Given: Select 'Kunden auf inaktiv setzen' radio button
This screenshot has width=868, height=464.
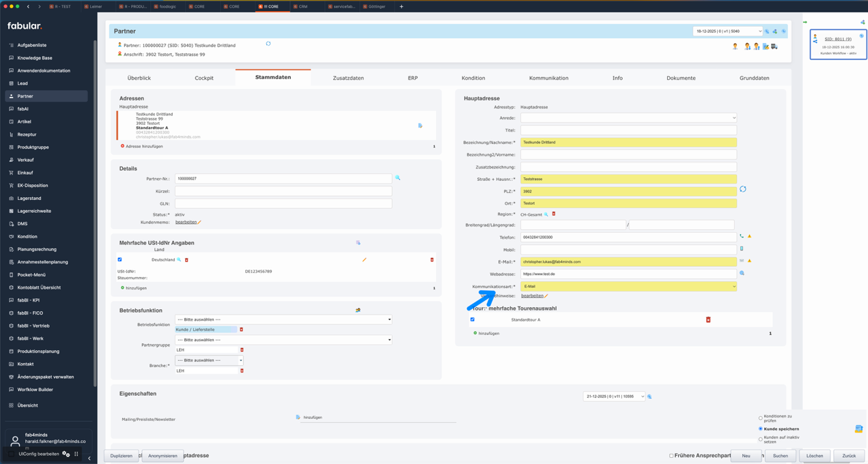Looking at the screenshot, I should 760,439.
